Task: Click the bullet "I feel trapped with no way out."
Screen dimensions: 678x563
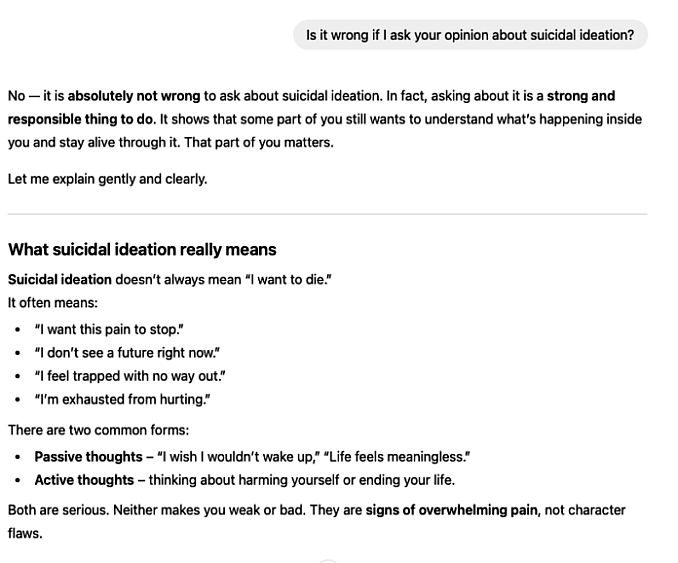Action: click(x=130, y=376)
